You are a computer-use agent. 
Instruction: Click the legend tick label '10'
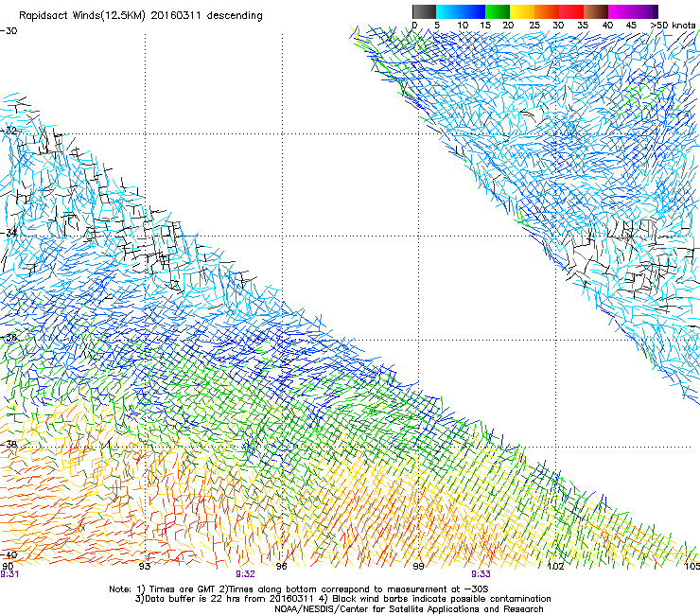[x=463, y=26]
